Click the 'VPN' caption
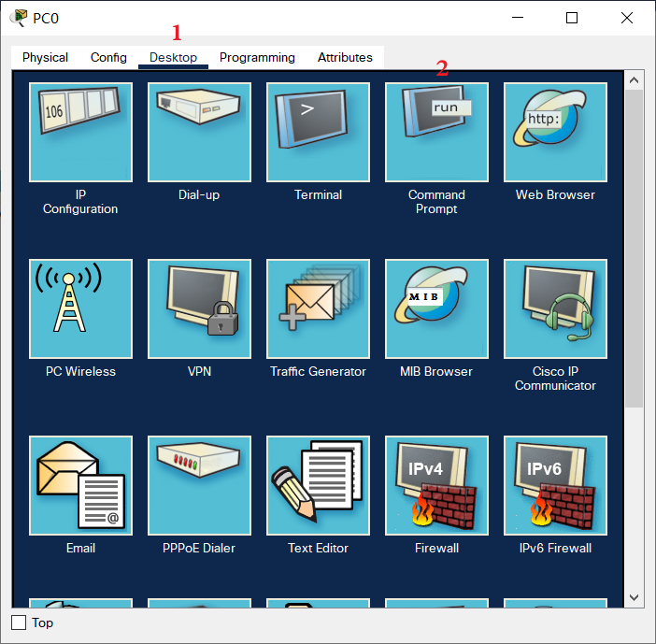 [x=200, y=371]
